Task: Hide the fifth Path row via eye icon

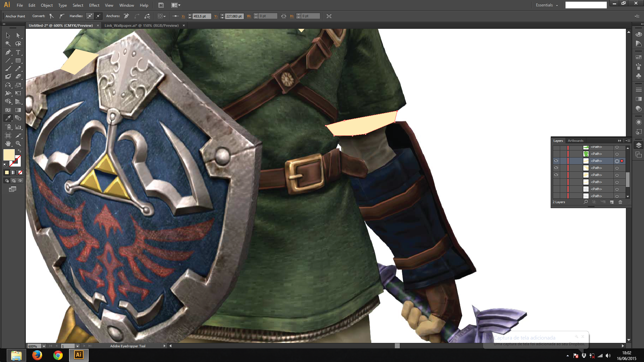Action: coord(556,175)
